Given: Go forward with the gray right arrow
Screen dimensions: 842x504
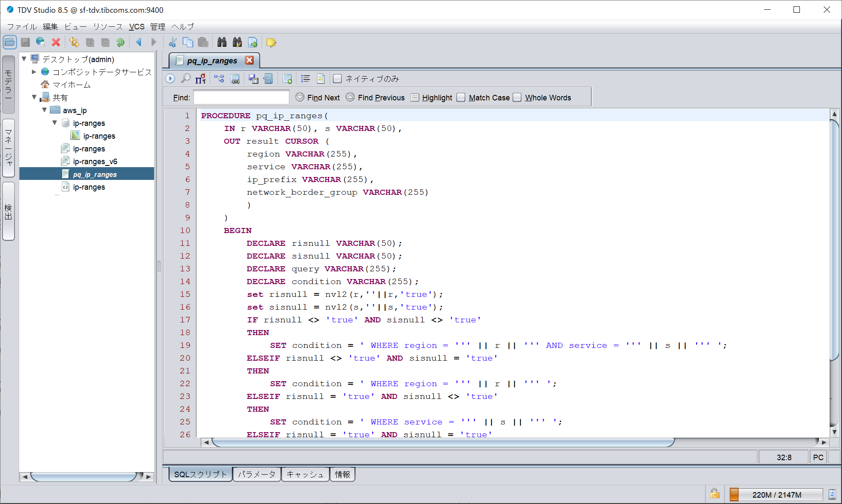Looking at the screenshot, I should [x=154, y=42].
